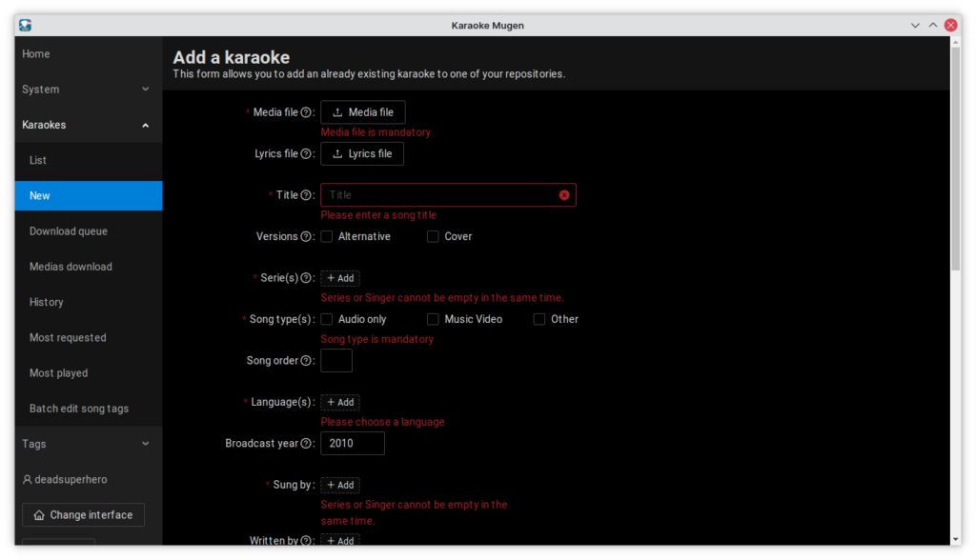Open the Versions help icon
The image size is (976, 560).
coord(306,236)
